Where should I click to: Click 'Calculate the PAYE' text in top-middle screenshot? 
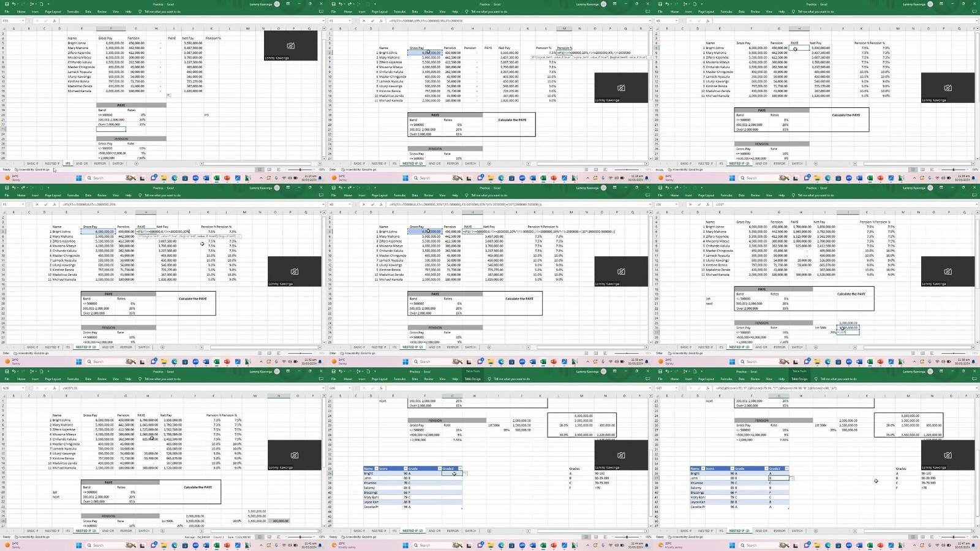point(512,120)
